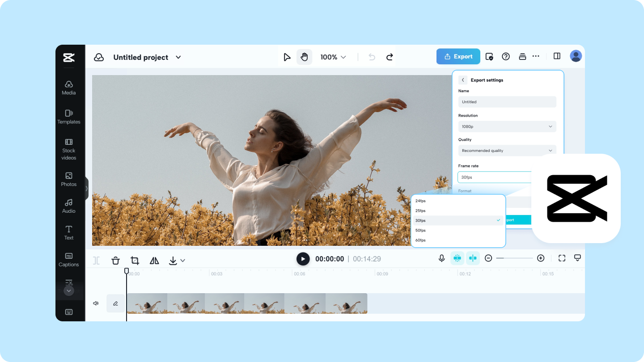Toggle the side panel layout icon
The width and height of the screenshot is (644, 362).
click(557, 56)
